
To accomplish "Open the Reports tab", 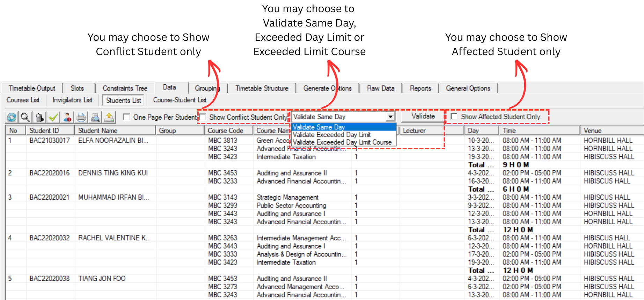I will pyautogui.click(x=420, y=88).
